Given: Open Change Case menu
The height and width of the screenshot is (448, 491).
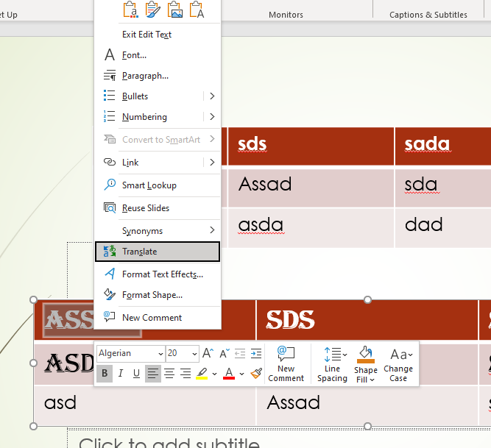Looking at the screenshot, I should [x=398, y=364].
